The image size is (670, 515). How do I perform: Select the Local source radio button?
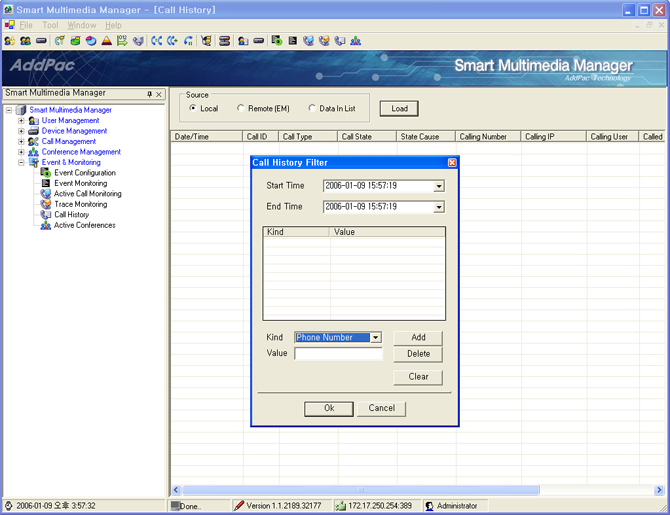coord(193,108)
